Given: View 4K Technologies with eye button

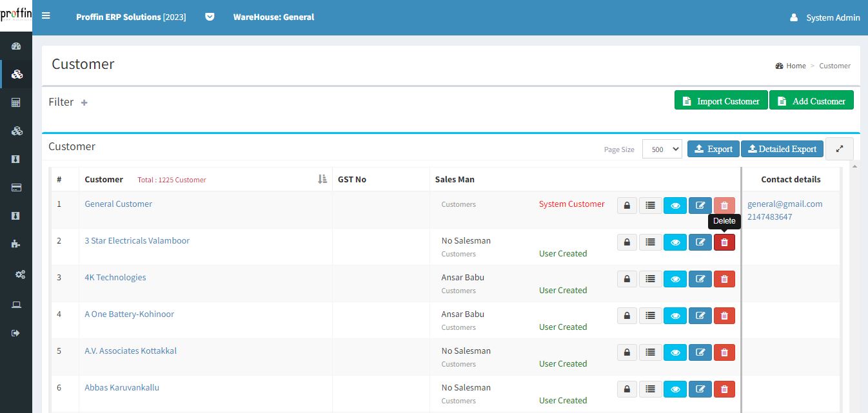Looking at the screenshot, I should tap(675, 279).
